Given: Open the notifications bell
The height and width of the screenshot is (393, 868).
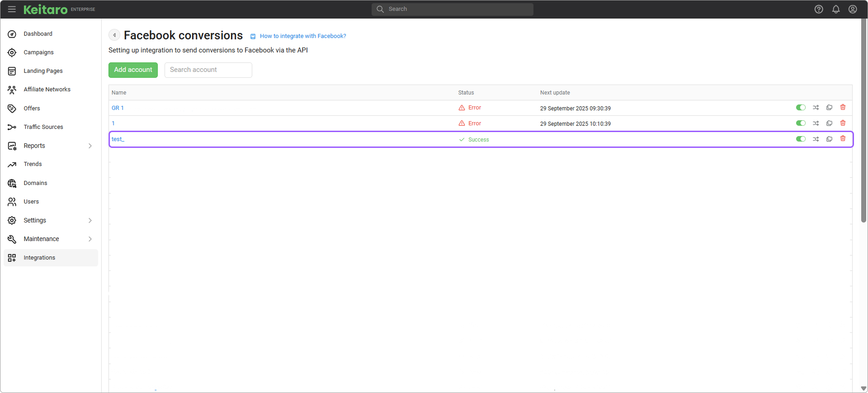Looking at the screenshot, I should pyautogui.click(x=836, y=9).
